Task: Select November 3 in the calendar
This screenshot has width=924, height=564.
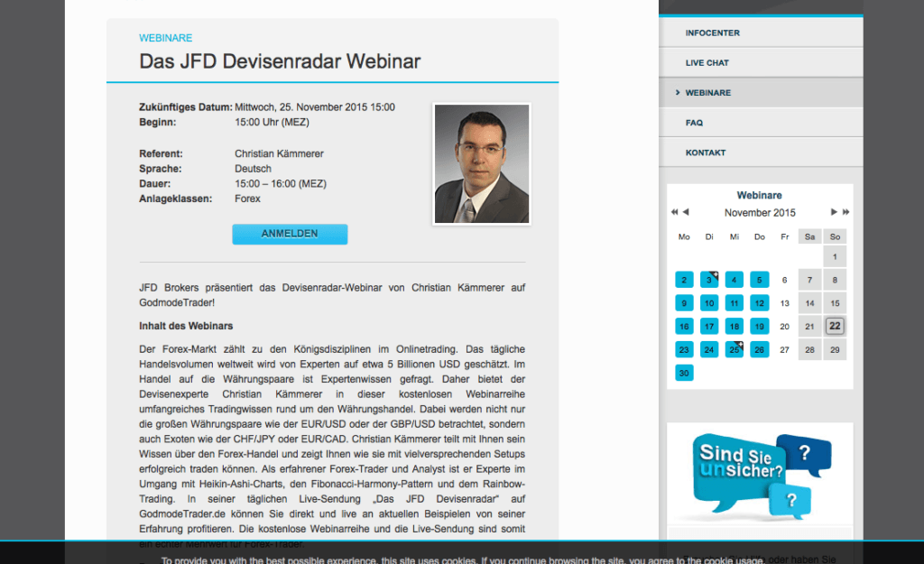Action: 709,280
